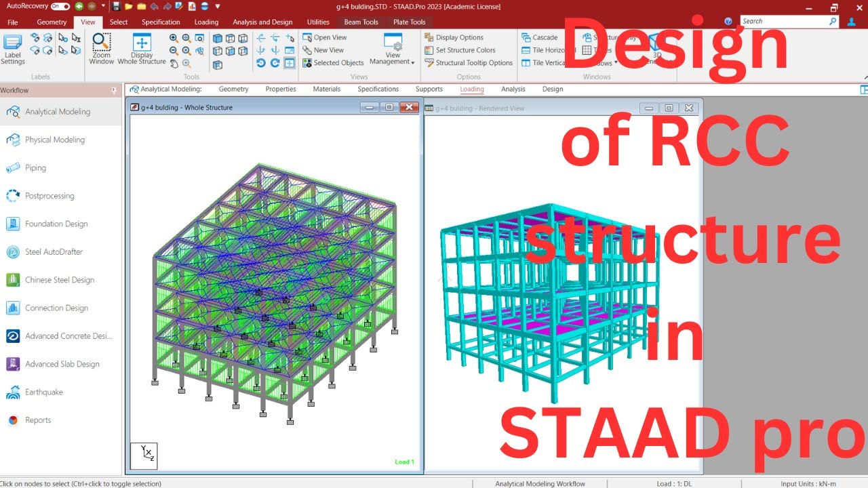Open the Utilities ribbon tab

click(x=319, y=22)
